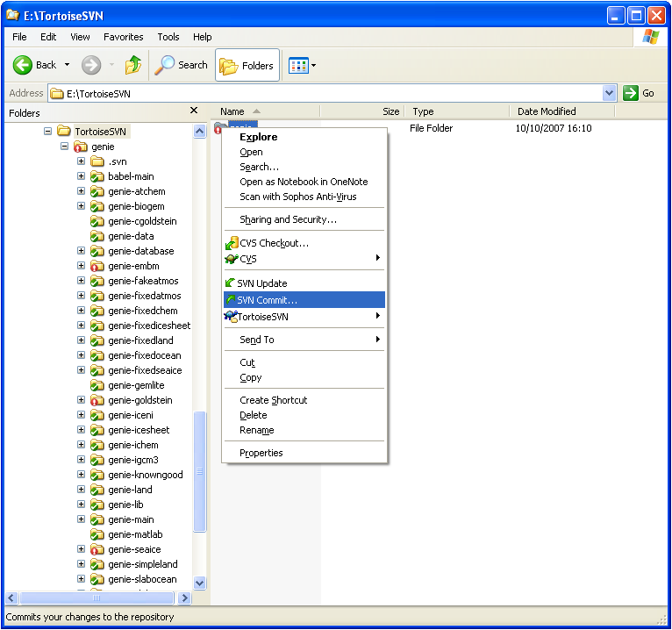672x630 pixels.
Task: Open the Address bar dropdown arrow
Action: pyautogui.click(x=610, y=93)
